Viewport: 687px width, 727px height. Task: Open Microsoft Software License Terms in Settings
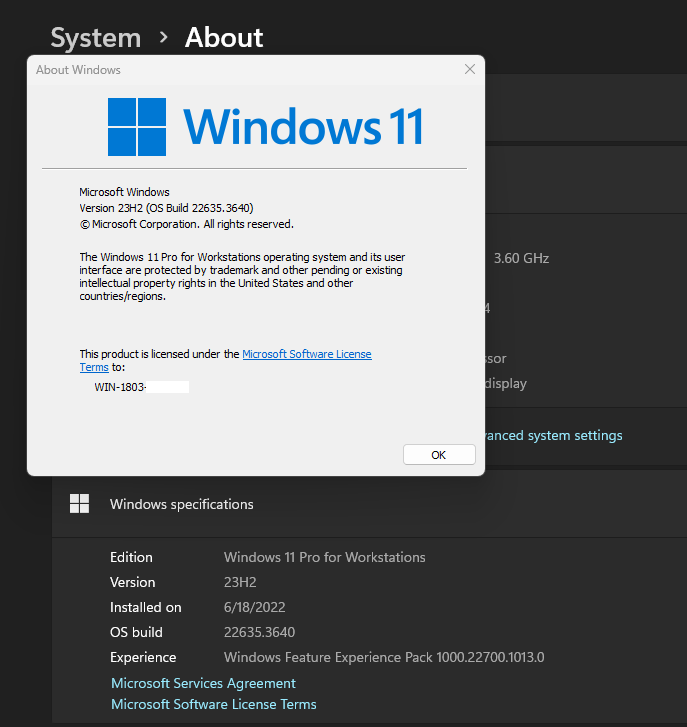[x=214, y=704]
